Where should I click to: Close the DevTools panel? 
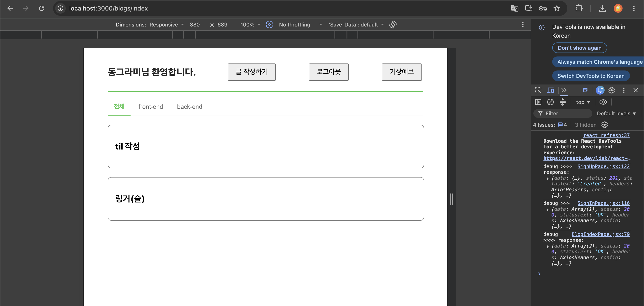635,90
